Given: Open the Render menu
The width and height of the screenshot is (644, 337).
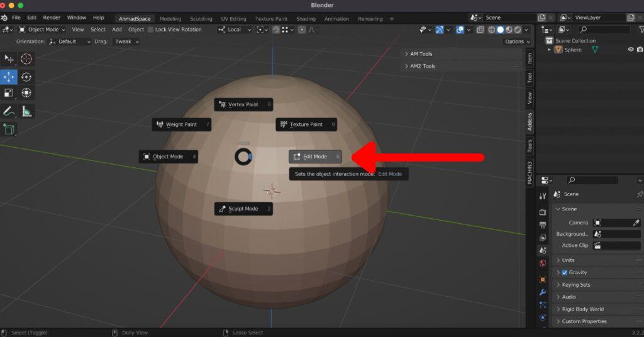Looking at the screenshot, I should coord(52,18).
